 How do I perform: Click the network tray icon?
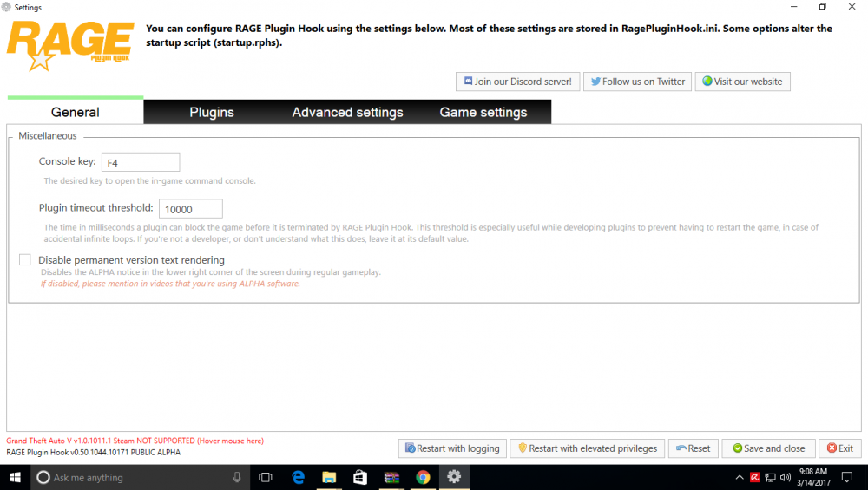coord(770,477)
